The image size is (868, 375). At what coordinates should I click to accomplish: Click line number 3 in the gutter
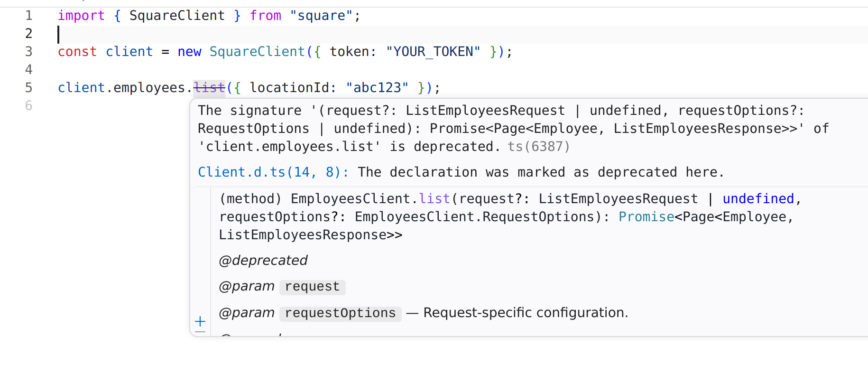[29, 52]
